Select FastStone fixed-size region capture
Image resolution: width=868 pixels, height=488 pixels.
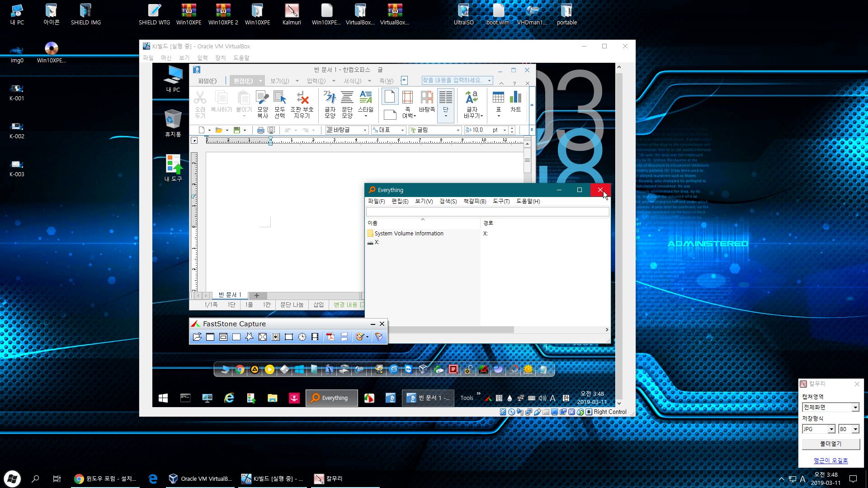point(289,337)
